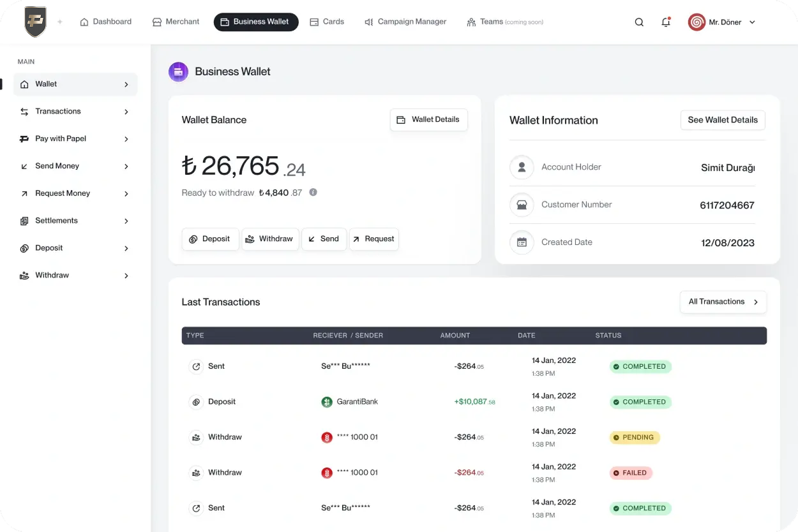
Task: Click the See Wallet Details button
Action: 722,120
